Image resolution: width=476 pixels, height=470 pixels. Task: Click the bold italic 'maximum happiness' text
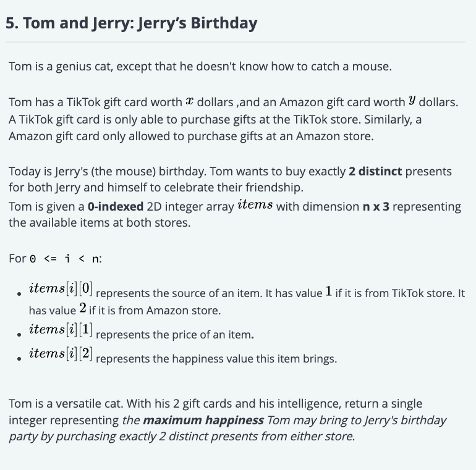point(203,420)
